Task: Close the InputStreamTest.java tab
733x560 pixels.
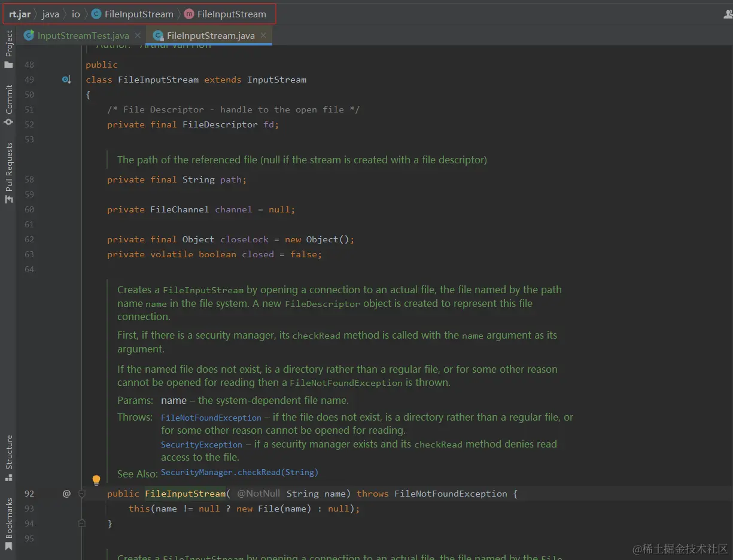Action: point(138,36)
